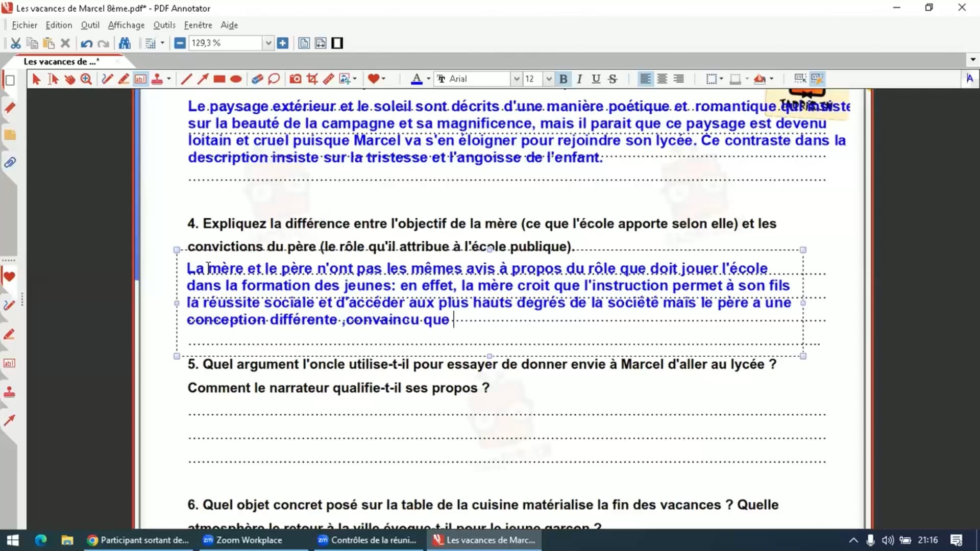980x551 pixels.
Task: Select the Line drawing tool
Action: (186, 79)
